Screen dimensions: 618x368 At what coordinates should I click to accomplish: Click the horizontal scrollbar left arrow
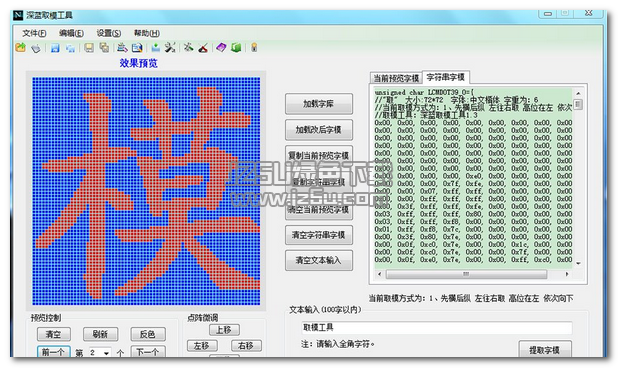click(x=379, y=274)
